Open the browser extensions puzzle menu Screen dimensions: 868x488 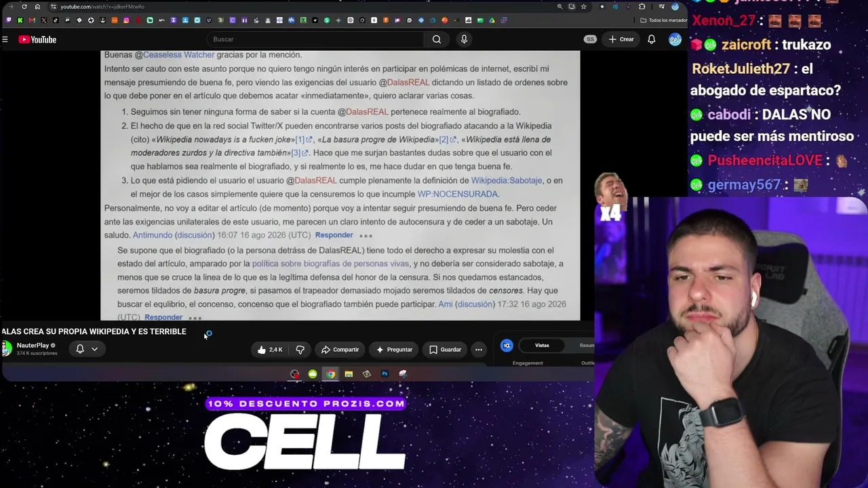pos(642,7)
